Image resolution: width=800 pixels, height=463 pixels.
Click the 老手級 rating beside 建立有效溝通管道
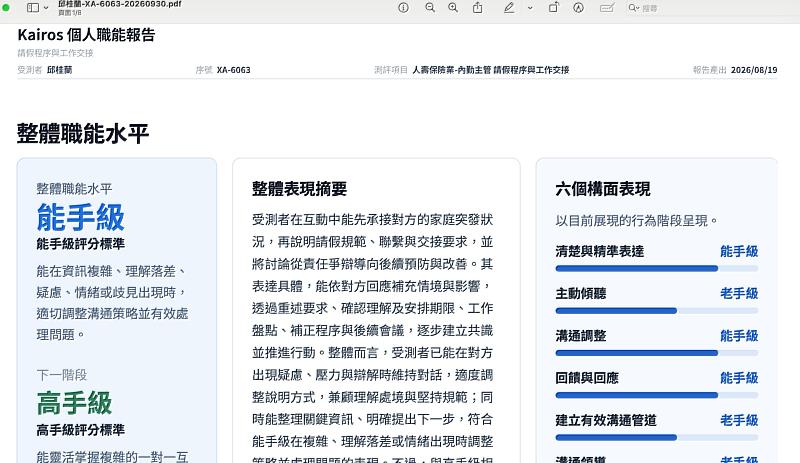point(739,420)
